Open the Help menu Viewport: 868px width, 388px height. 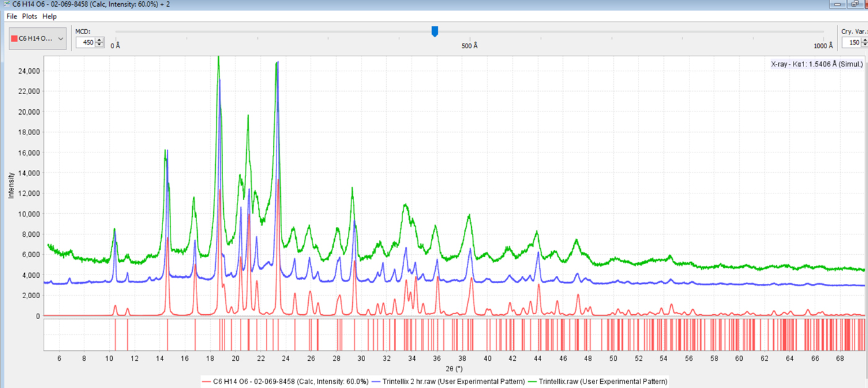click(50, 16)
